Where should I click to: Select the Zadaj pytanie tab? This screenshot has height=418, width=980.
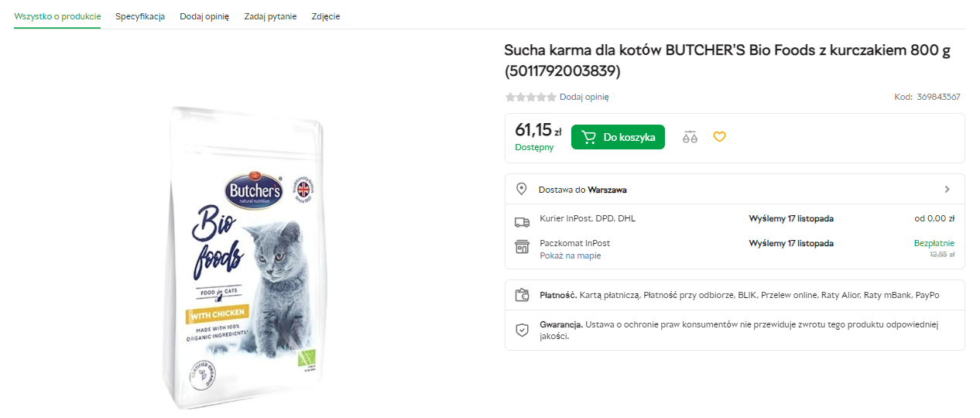[x=270, y=16]
